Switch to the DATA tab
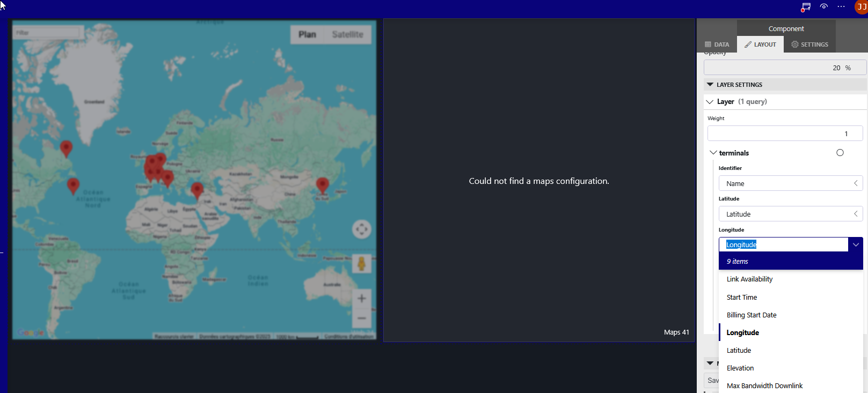This screenshot has height=393, width=868. 717,45
